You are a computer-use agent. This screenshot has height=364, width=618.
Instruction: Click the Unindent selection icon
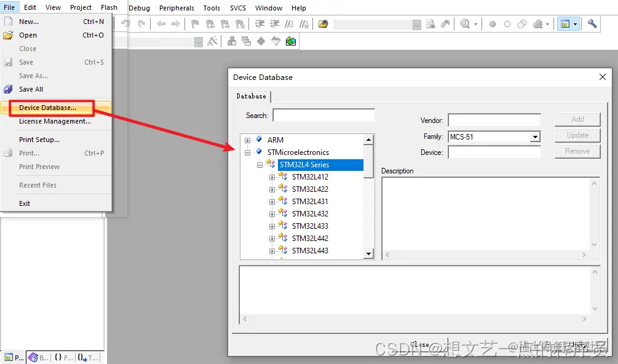coord(274,24)
